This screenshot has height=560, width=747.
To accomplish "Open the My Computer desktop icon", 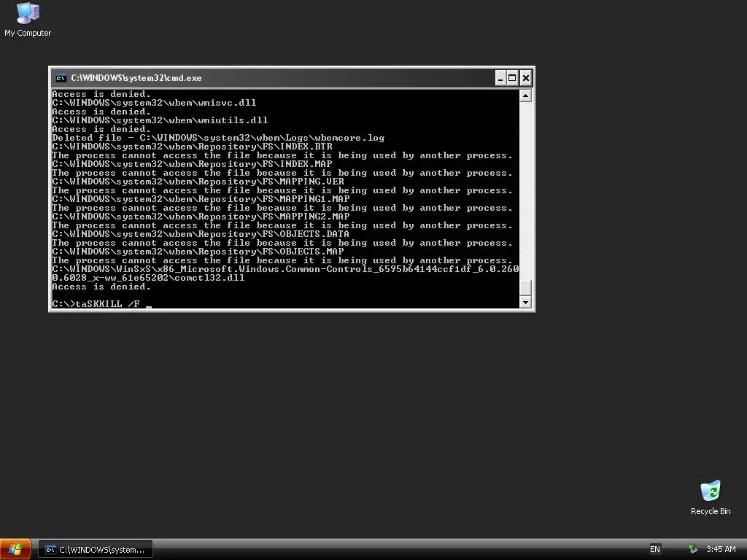I will [x=28, y=20].
